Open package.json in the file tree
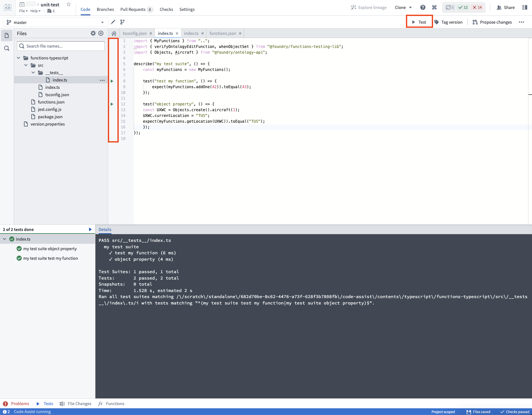532x415 pixels. pyautogui.click(x=50, y=117)
